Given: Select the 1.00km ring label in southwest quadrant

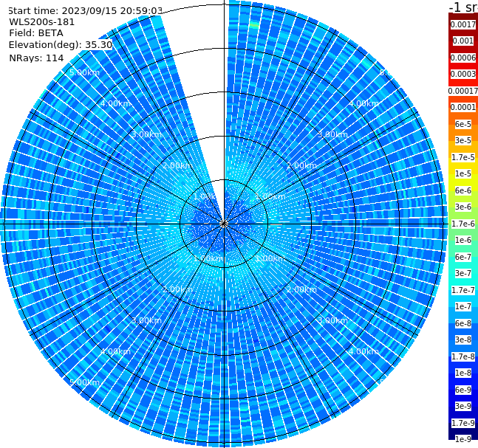Looking at the screenshot, I should tap(208, 258).
